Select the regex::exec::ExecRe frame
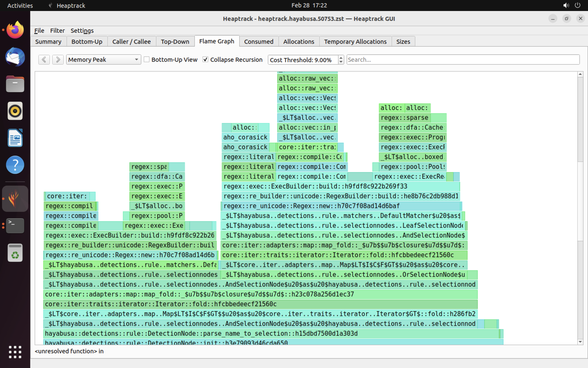This screenshot has width=588, height=368. click(x=409, y=176)
